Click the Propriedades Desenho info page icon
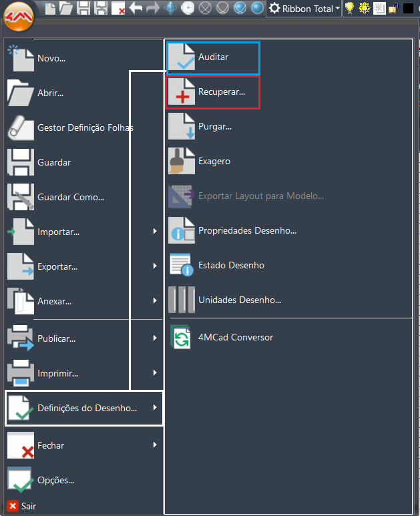This screenshot has height=516, width=420. coord(182,230)
